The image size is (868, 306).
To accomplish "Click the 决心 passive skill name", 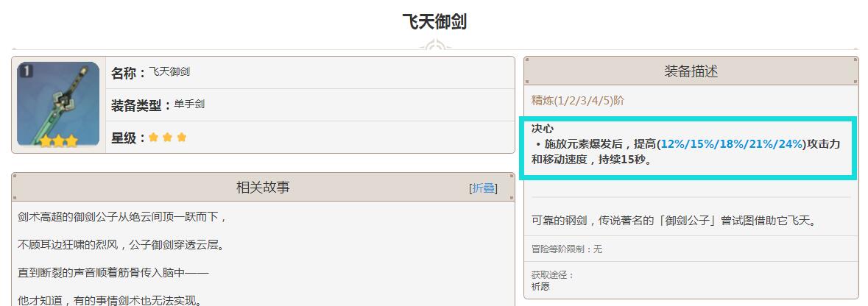I will [542, 129].
